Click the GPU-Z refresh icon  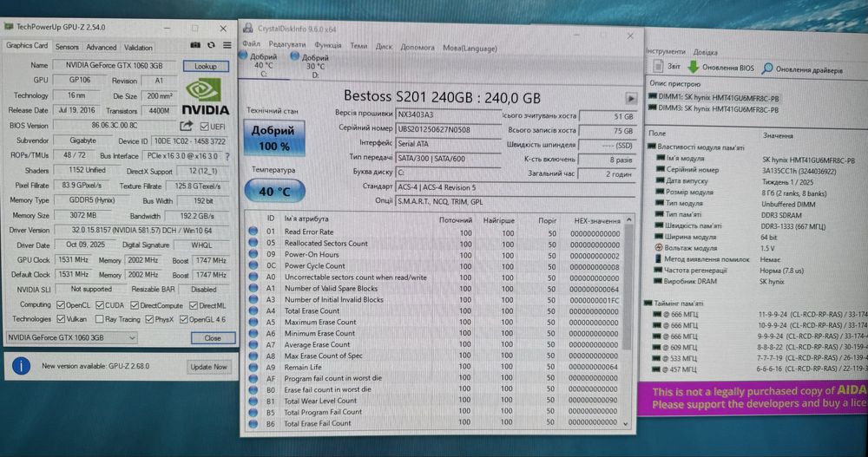click(x=212, y=45)
